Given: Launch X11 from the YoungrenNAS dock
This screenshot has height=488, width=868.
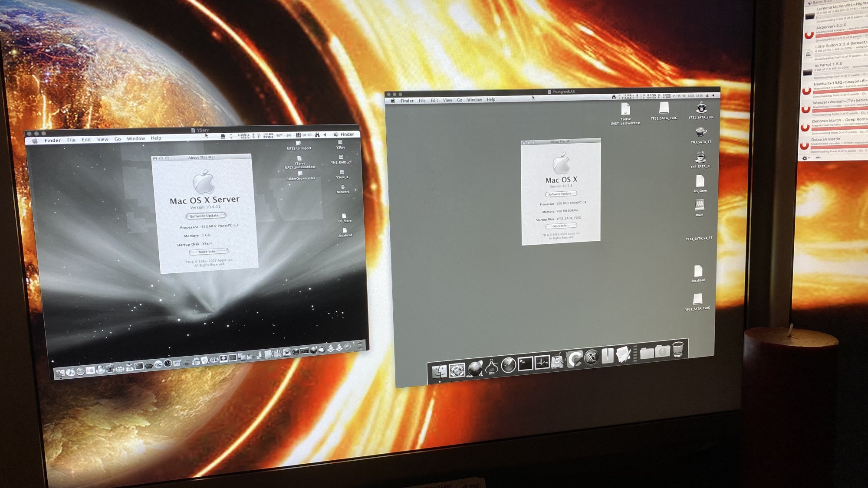Looking at the screenshot, I should tap(592, 357).
